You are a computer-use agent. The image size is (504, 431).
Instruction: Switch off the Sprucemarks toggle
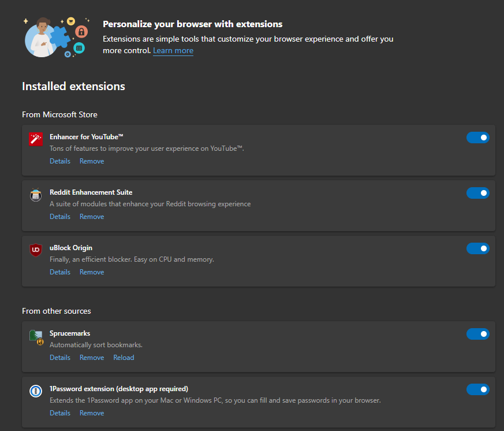tap(477, 334)
